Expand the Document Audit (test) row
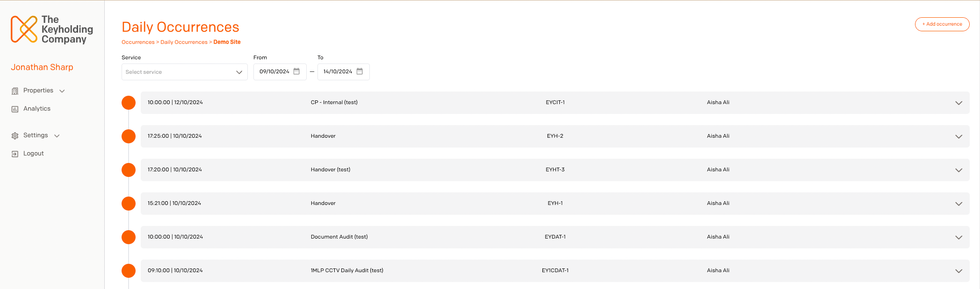The height and width of the screenshot is (289, 980). coord(958,238)
